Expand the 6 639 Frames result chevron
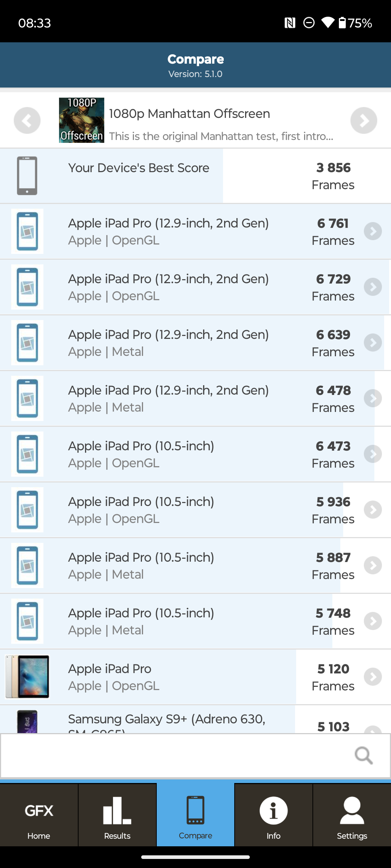 (373, 343)
